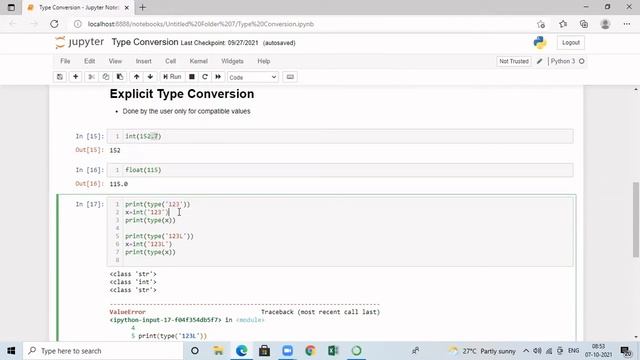Open browser Collections icon
640x360 pixels.
(x=584, y=24)
